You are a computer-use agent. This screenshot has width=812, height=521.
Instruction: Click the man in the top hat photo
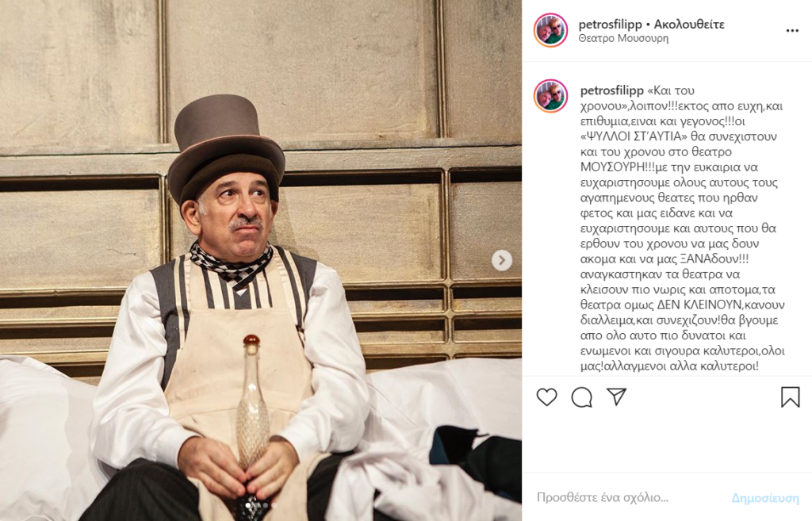[260, 260]
